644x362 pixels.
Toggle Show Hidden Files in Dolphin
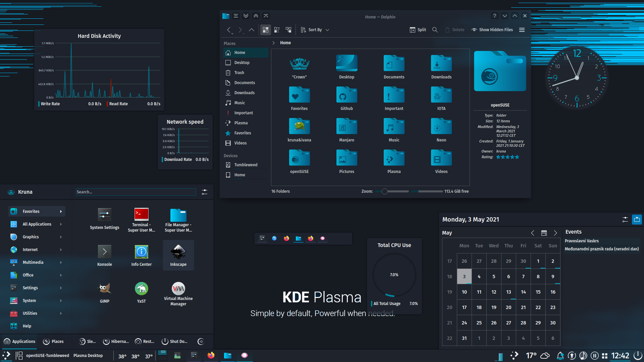(492, 30)
